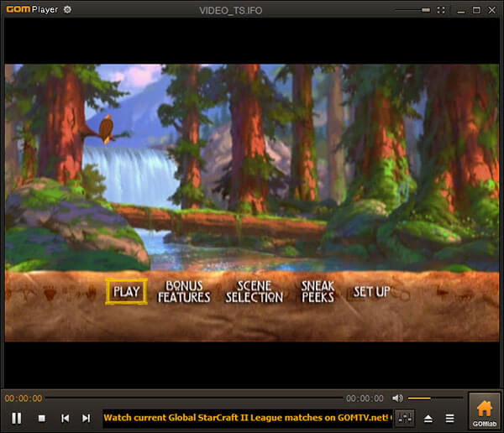Click the eject/open file icon
Viewport: 504px width, 433px height.
(428, 419)
